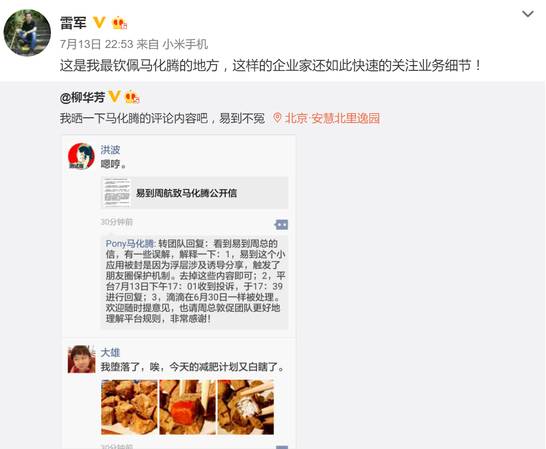Click the gold verified V badge beside 雷军
Viewport: 546px width, 449px height.
pyautogui.click(x=99, y=23)
